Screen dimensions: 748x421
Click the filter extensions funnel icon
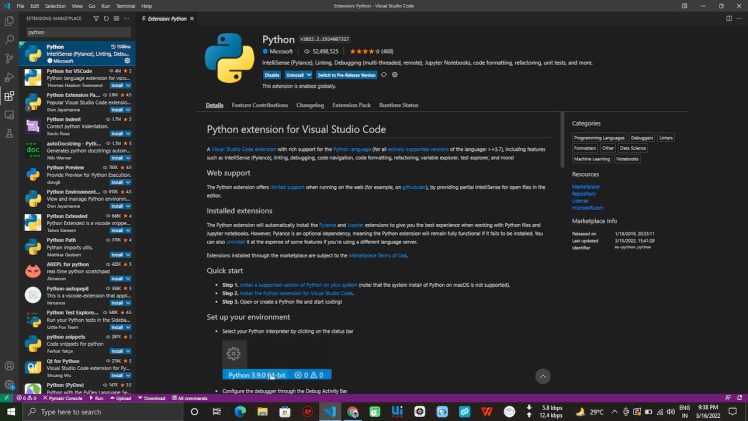pyautogui.click(x=94, y=19)
